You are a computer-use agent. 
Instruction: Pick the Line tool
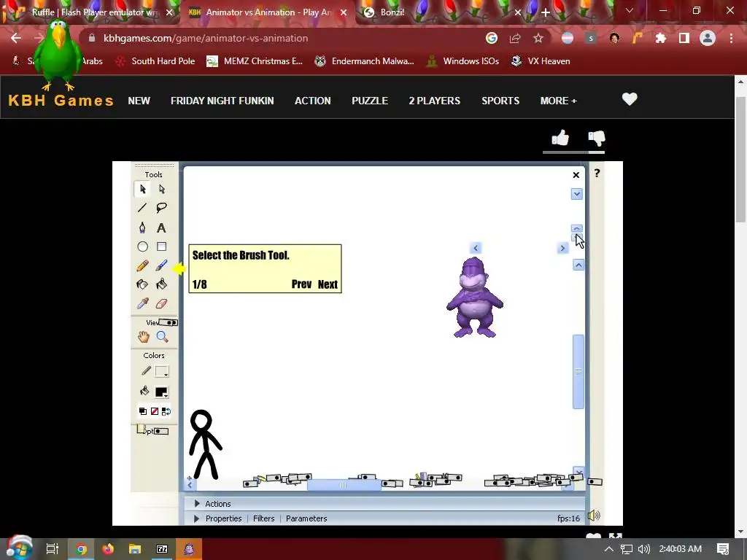(142, 208)
